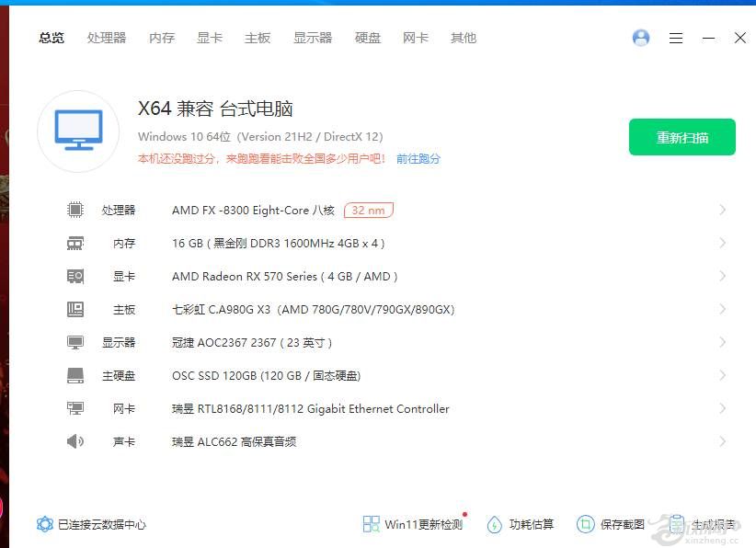Open the hamburger main menu
756x548 pixels.
coord(676,38)
